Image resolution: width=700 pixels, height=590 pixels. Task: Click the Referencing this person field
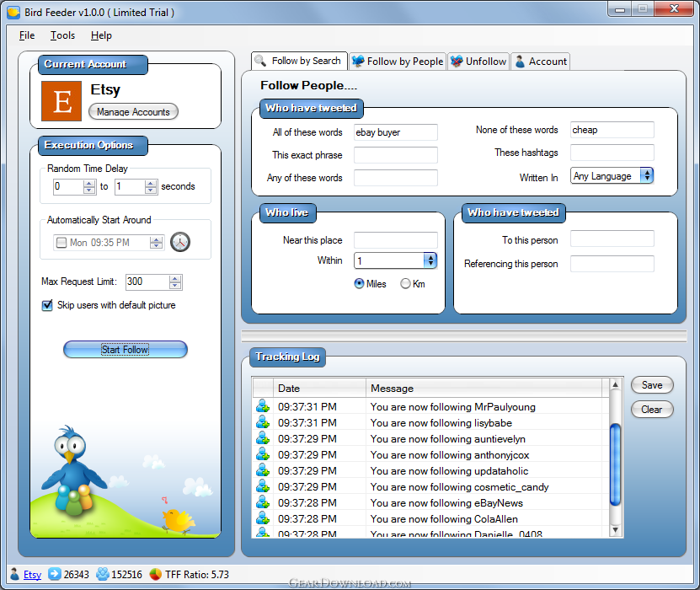coord(612,264)
